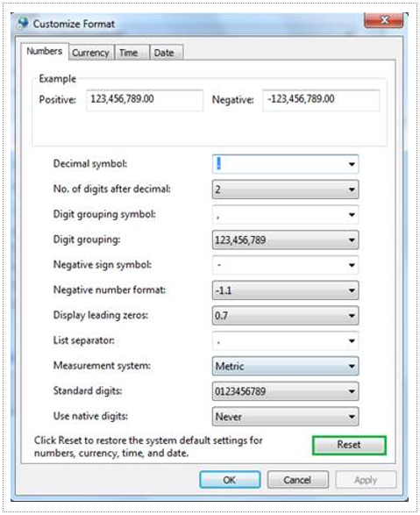Switch to the Currency tab

[x=91, y=53]
